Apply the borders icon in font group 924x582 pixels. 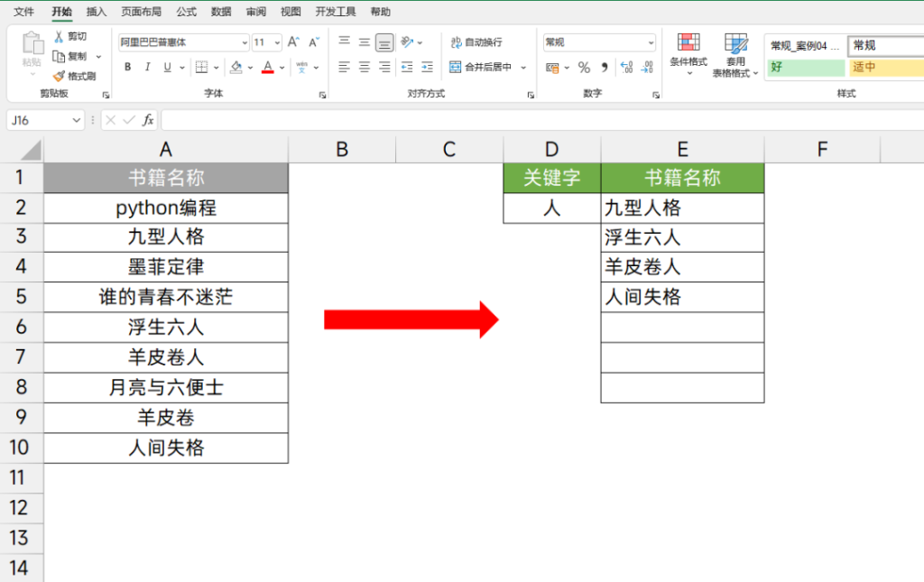tap(201, 67)
